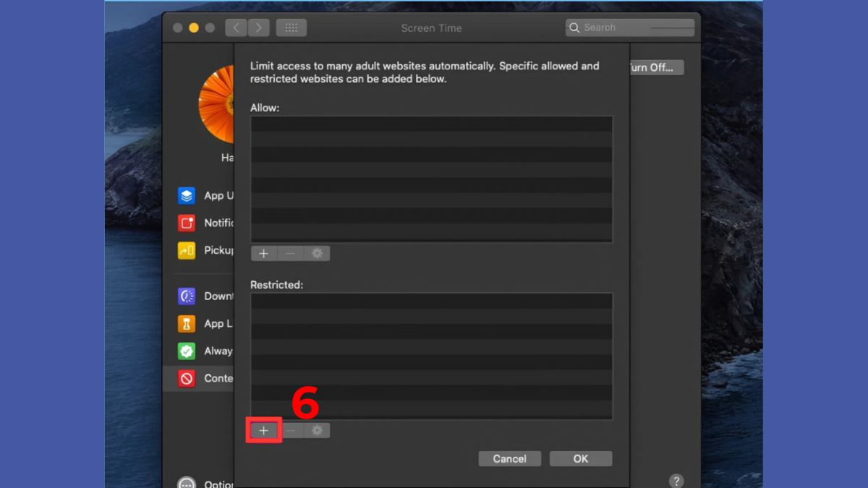Click the first row of Restricted list
The width and height of the screenshot is (868, 488).
431,301
